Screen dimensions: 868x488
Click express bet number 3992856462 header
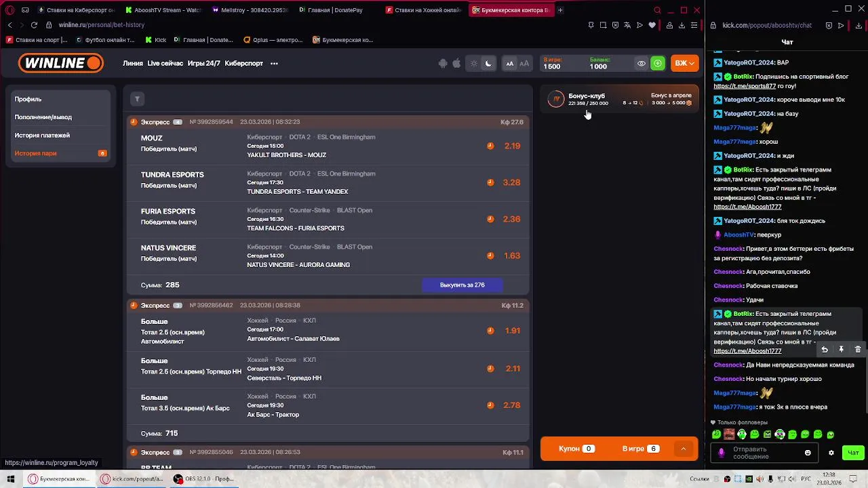[328, 305]
